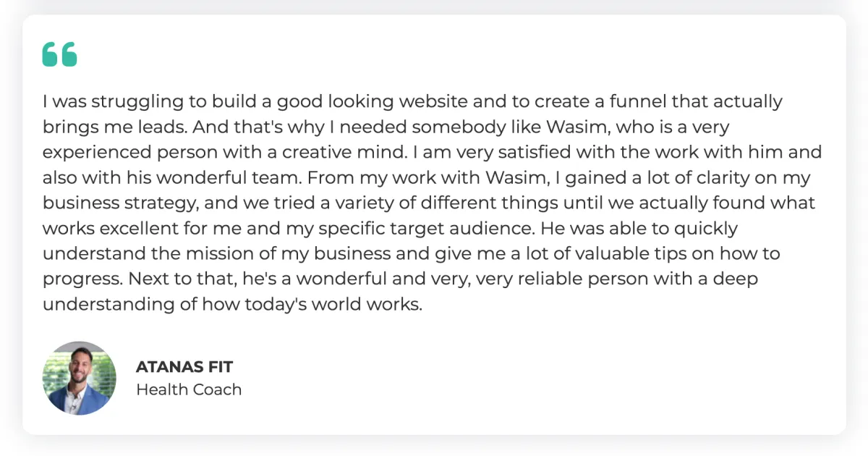This screenshot has height=456, width=868.
Task: Click the line starting "progress. Next to that"
Action: 400,279
